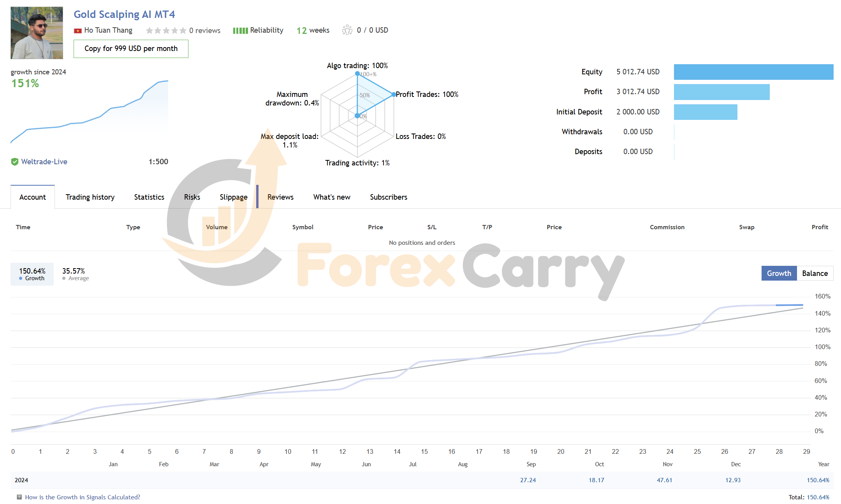Click the Equity bar in summary

[753, 72]
